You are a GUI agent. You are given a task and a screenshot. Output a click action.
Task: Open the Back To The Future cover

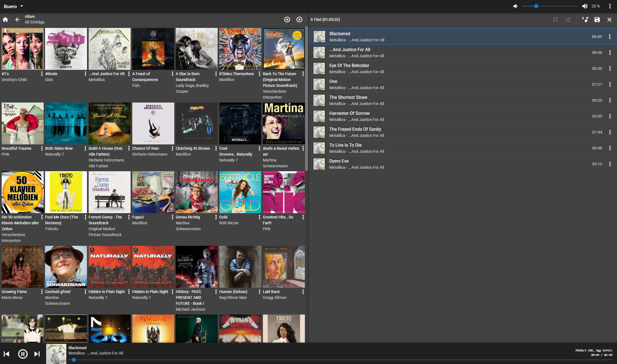coord(284,49)
